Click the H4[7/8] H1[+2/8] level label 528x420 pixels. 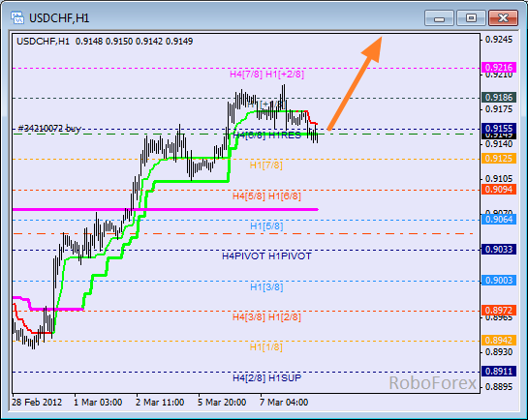point(266,74)
